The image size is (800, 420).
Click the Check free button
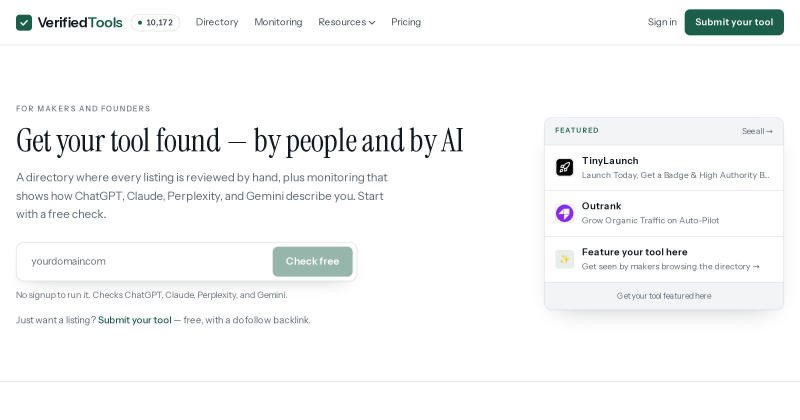click(x=312, y=261)
